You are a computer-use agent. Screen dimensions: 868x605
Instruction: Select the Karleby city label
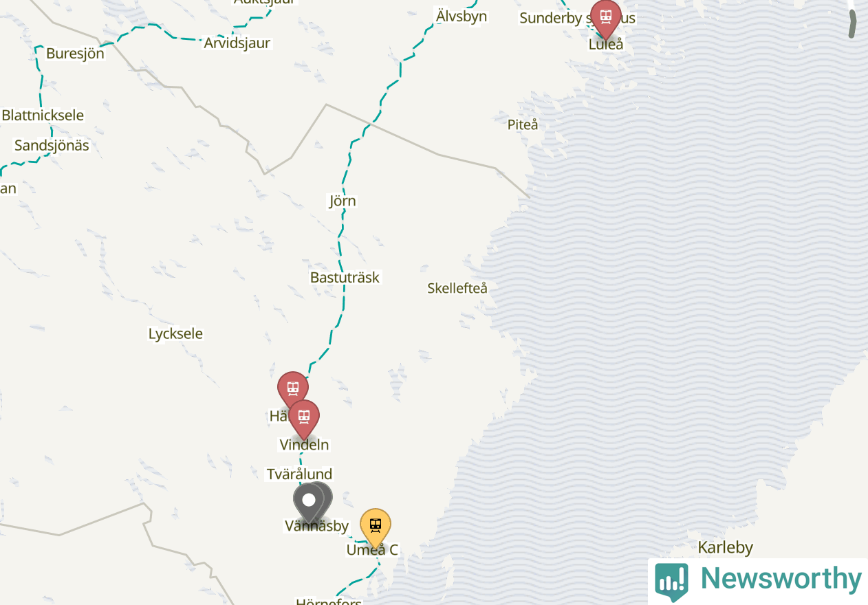(x=726, y=548)
